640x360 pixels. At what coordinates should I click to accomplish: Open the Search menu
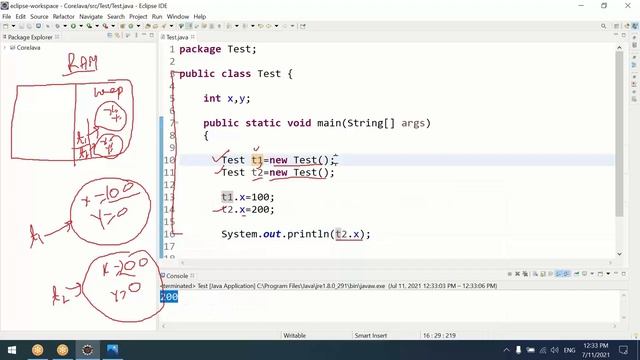pos(116,17)
